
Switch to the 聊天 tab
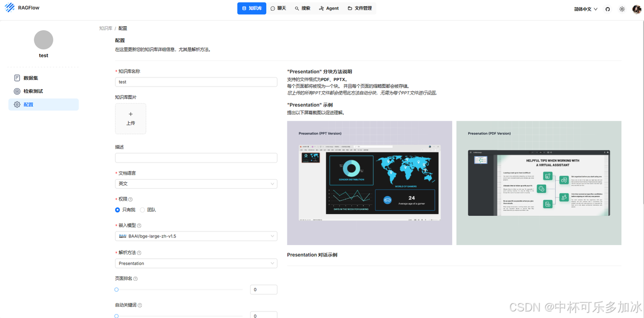pos(278,9)
